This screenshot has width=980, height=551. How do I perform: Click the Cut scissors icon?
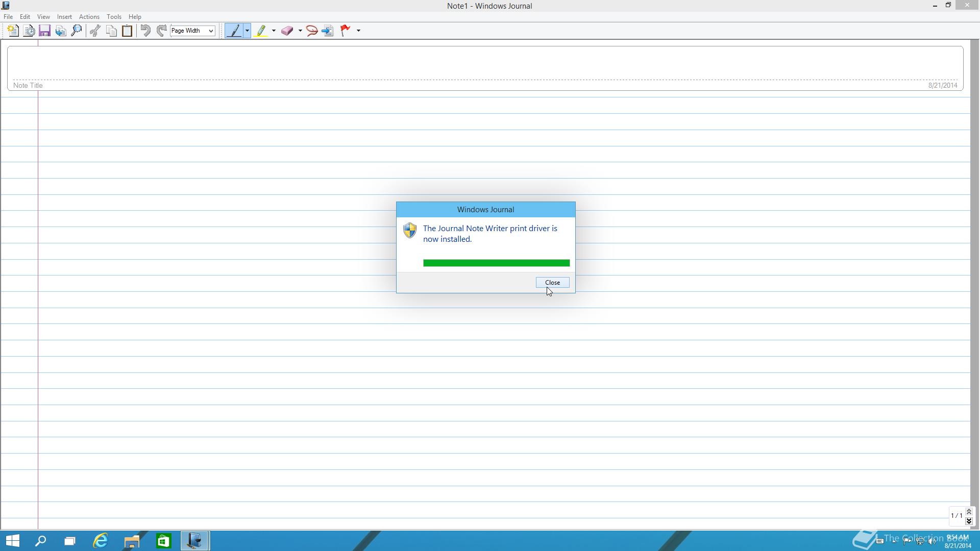tap(95, 31)
